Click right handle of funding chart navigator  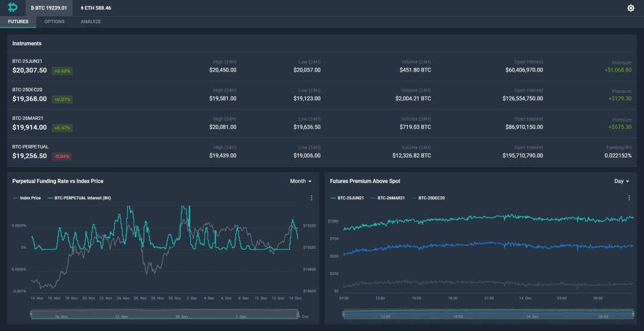pos(298,314)
